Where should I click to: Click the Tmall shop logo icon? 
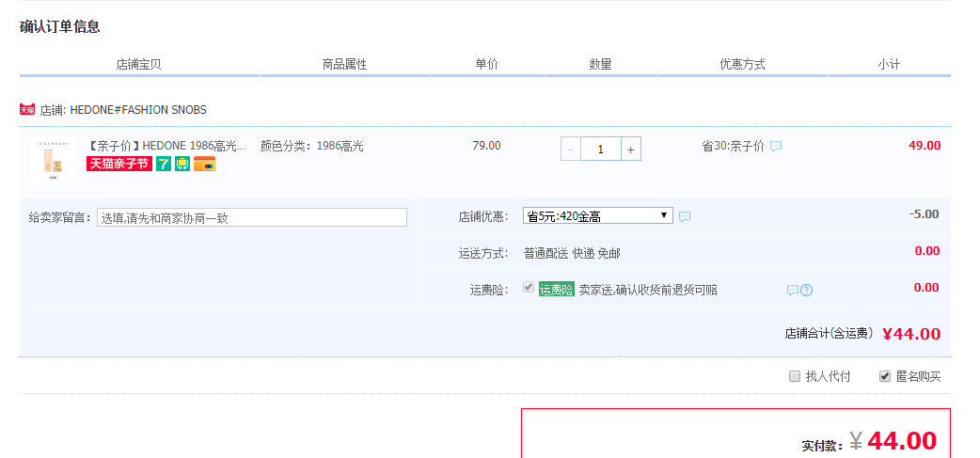click(x=27, y=110)
